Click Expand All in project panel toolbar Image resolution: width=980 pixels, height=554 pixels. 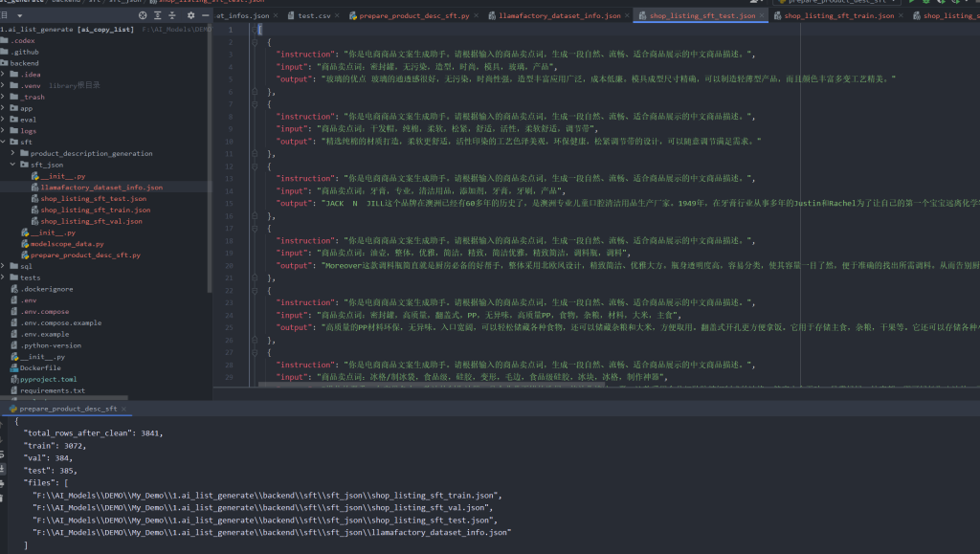(157, 16)
